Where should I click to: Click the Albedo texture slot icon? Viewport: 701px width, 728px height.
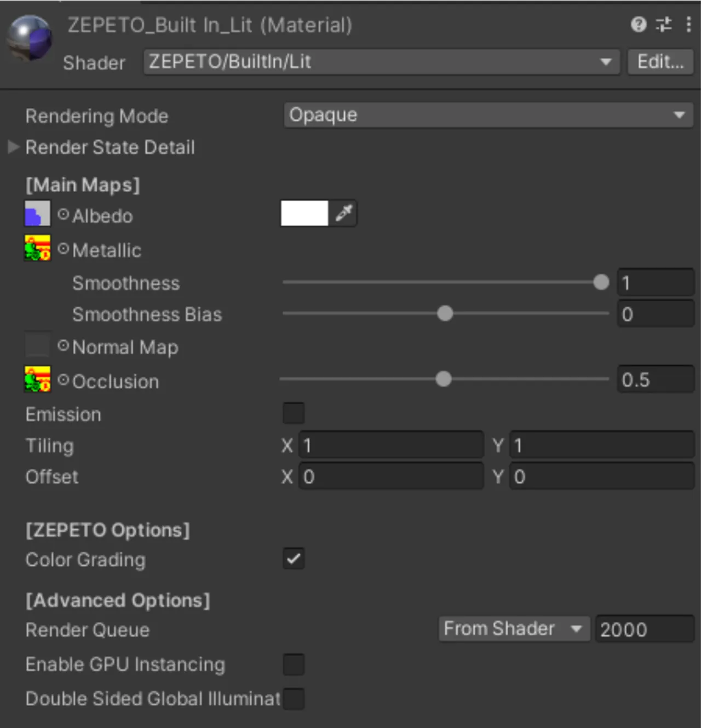coord(37,214)
